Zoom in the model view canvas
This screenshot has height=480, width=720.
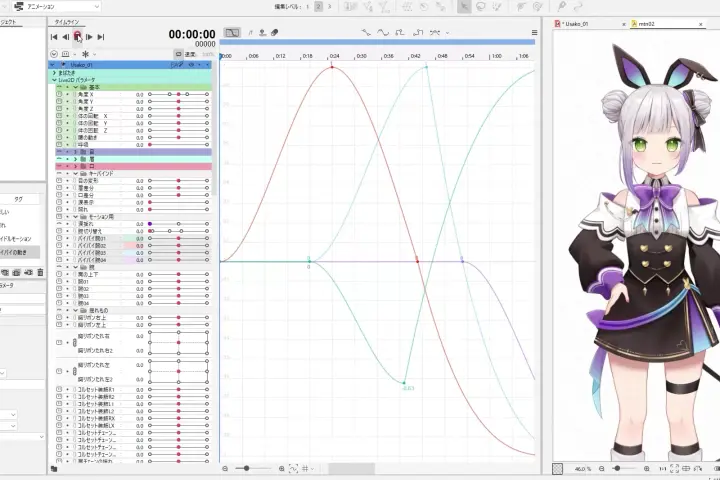647,469
